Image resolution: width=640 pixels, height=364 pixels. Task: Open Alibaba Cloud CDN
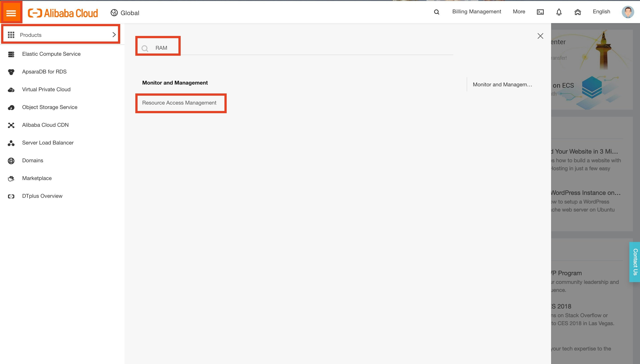tap(45, 125)
